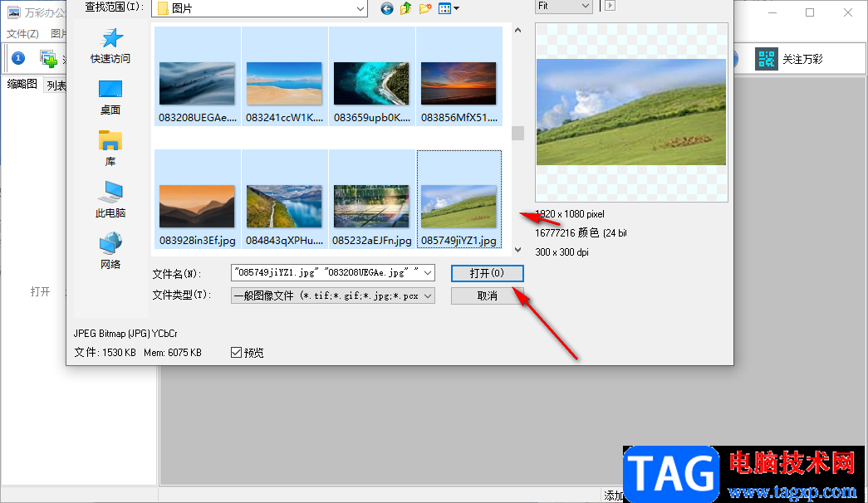The height and width of the screenshot is (503, 868).
Task: Click the step 1 icon in the main toolbar
Action: (18, 58)
